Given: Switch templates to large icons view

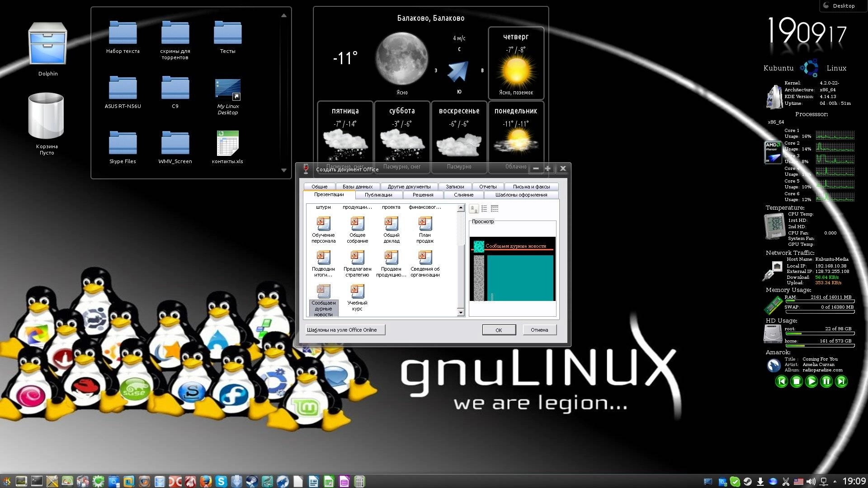Looking at the screenshot, I should 473,209.
